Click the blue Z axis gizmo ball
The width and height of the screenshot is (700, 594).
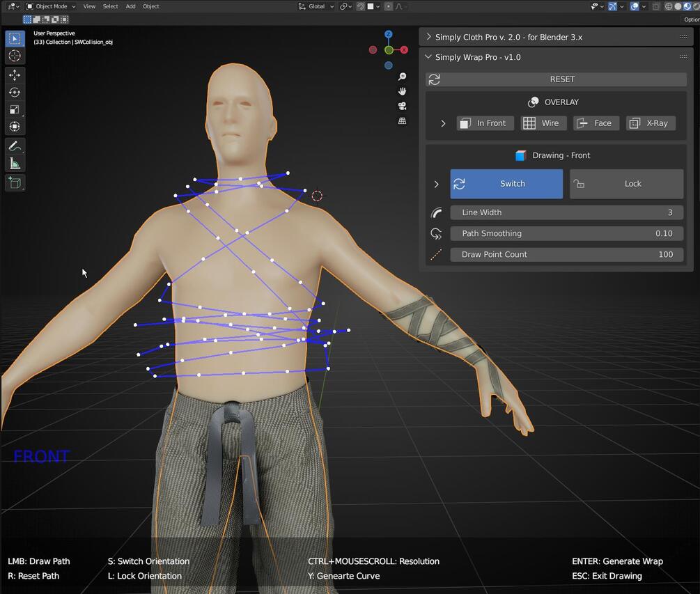point(389,34)
